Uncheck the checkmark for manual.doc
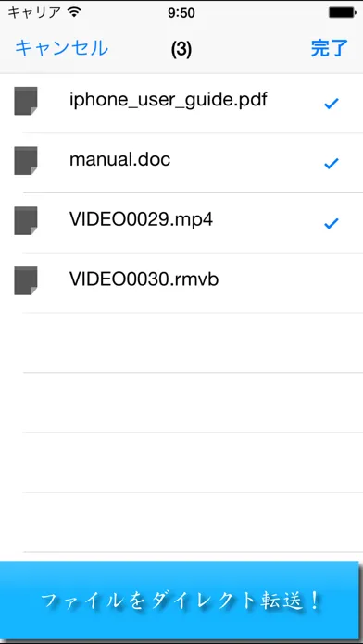Viewport: 363px width, 644px height. click(331, 164)
